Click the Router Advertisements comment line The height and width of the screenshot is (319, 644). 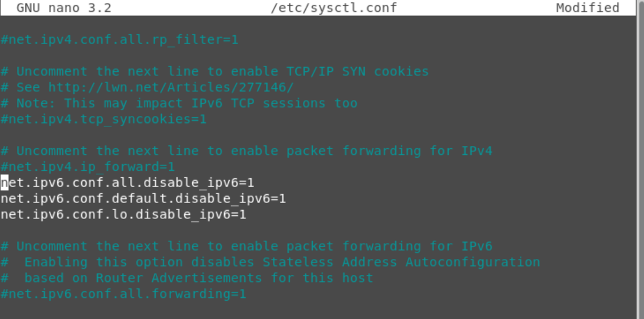(187, 278)
